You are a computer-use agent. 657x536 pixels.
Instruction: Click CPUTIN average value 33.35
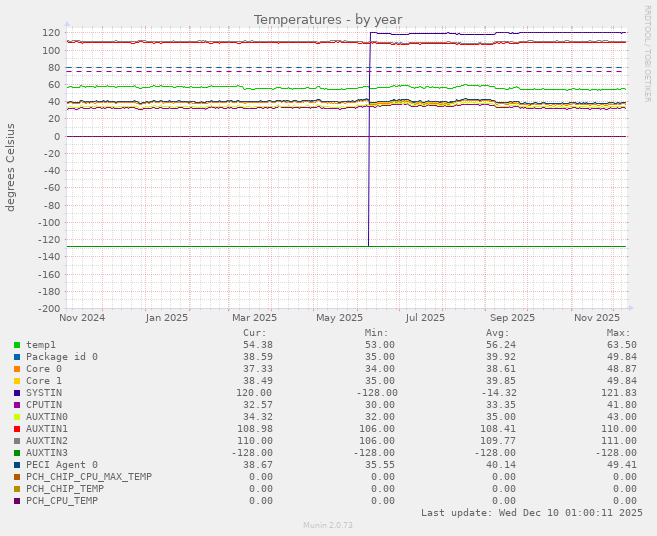click(x=501, y=405)
